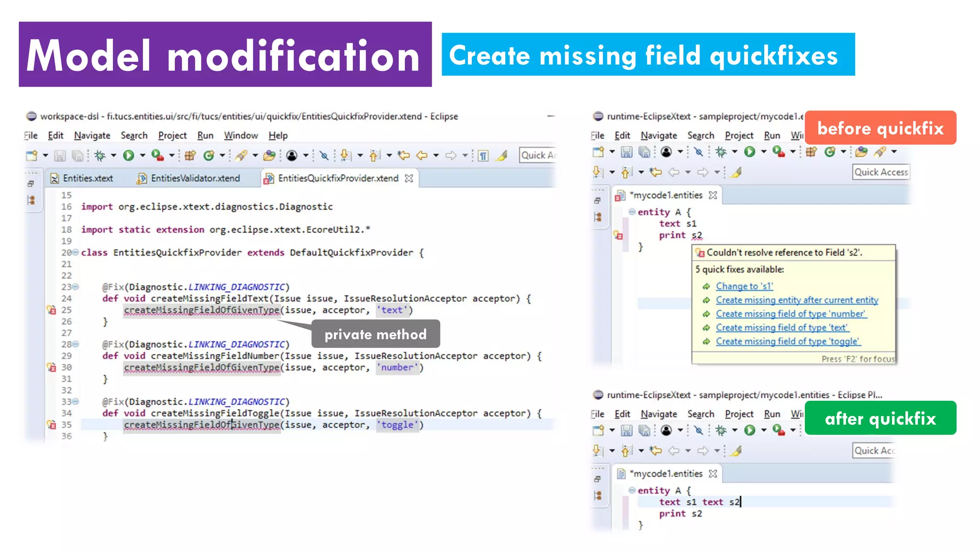This screenshot has height=551, width=980.
Task: Close mycode1.entities tab in after-quickfix window
Action: 713,474
